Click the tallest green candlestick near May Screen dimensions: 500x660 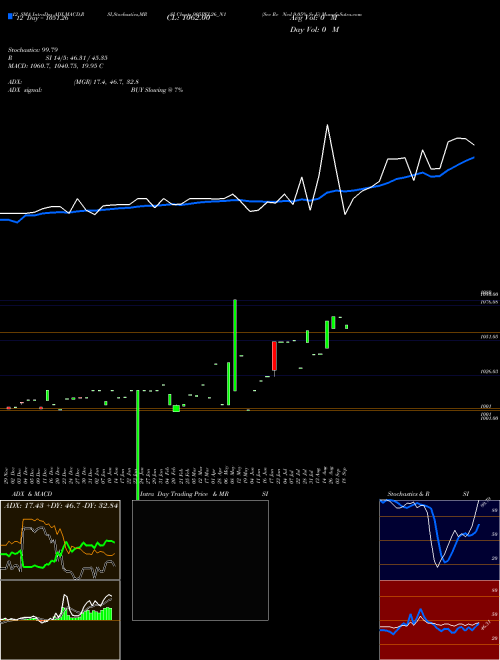point(235,345)
